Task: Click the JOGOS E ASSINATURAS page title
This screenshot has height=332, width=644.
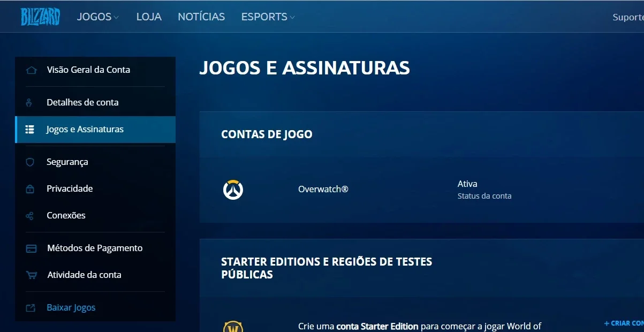Action: point(305,68)
